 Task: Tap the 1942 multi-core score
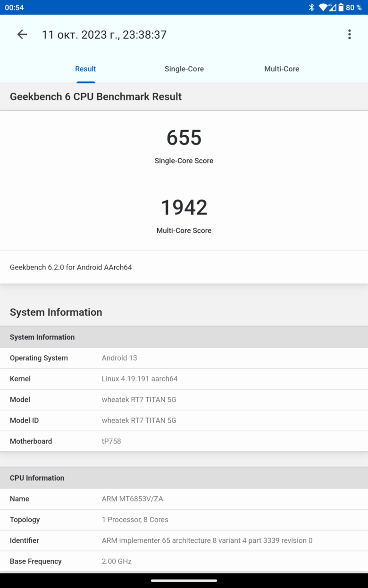click(184, 207)
